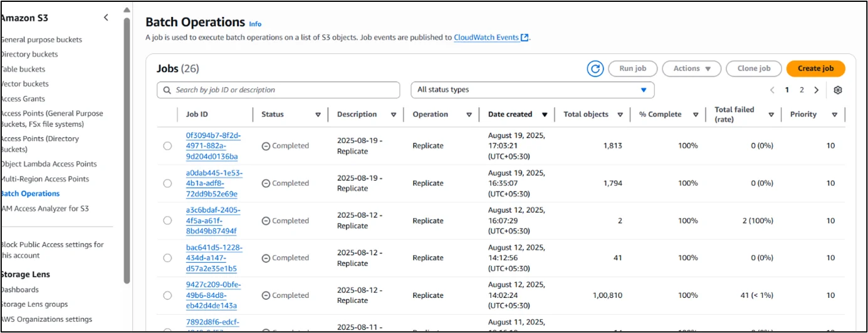This screenshot has height=333, width=868.
Task: Click the Job ID column header
Action: click(x=197, y=115)
